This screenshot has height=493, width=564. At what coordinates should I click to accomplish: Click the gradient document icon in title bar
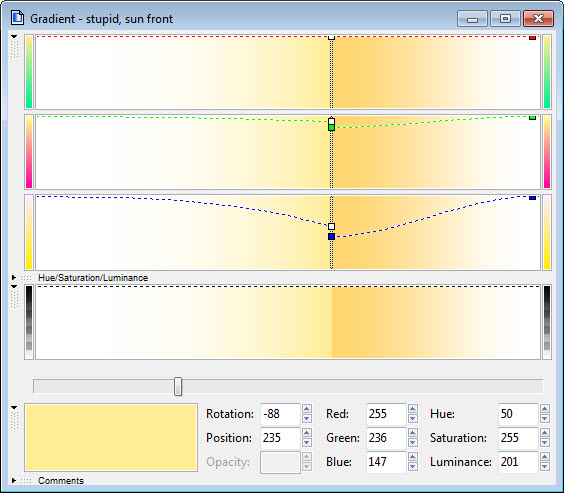(17, 18)
